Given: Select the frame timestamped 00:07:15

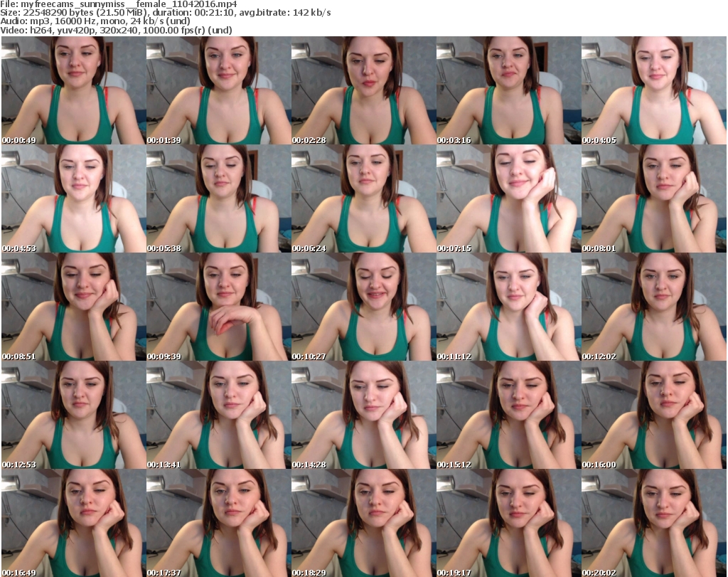Looking at the screenshot, I should (x=508, y=199).
